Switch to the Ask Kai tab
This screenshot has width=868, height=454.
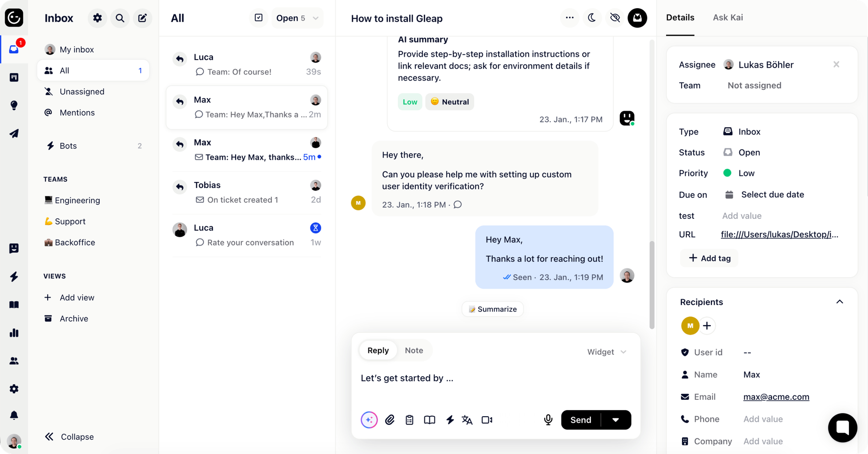(x=728, y=17)
